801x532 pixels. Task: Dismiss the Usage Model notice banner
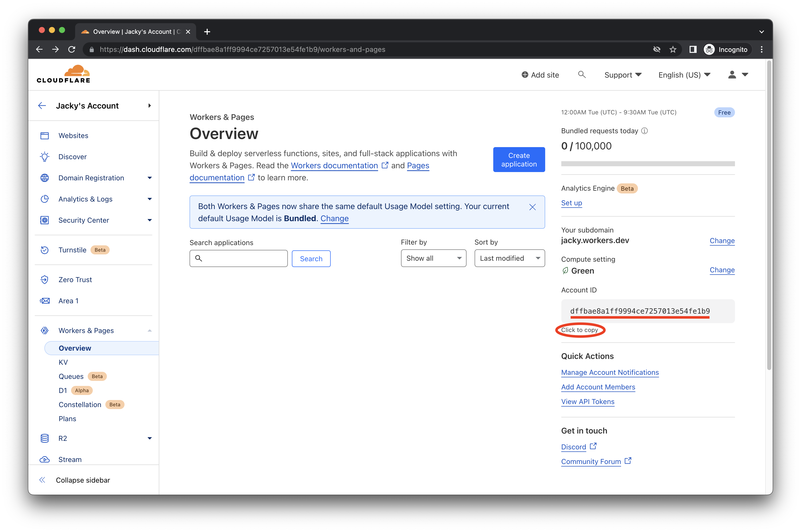click(x=532, y=207)
